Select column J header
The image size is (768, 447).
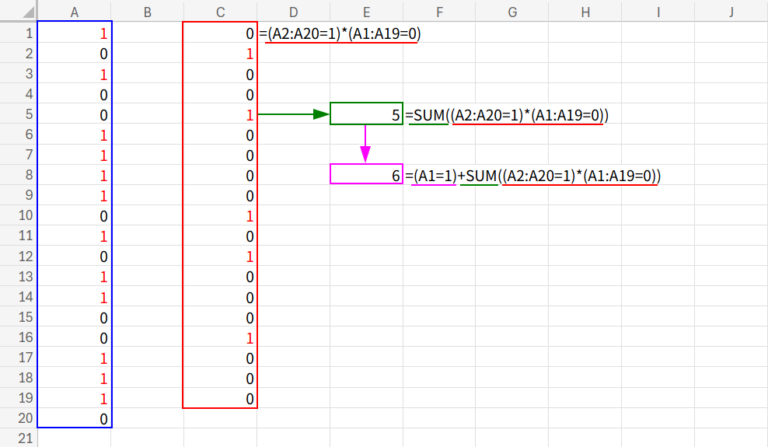731,11
